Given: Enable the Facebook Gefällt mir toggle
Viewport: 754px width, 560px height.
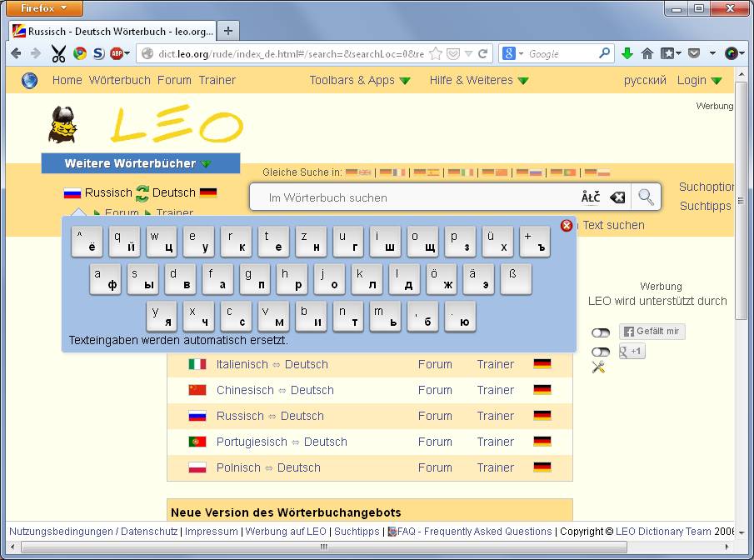Looking at the screenshot, I should click(601, 332).
